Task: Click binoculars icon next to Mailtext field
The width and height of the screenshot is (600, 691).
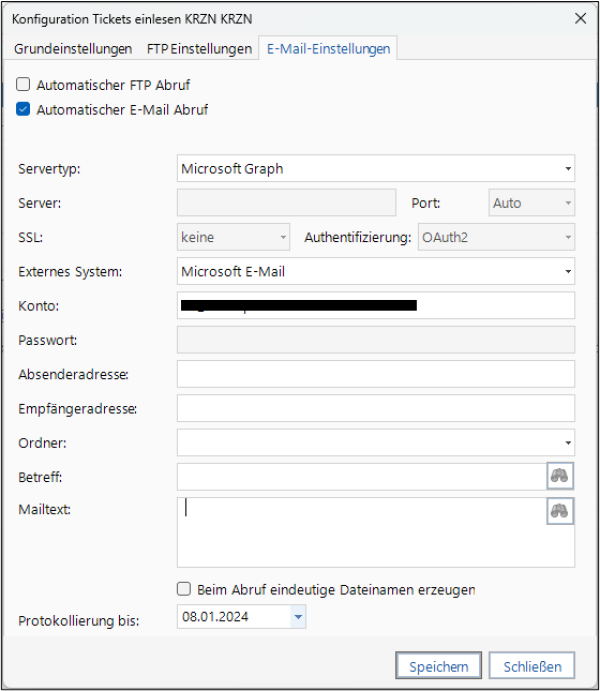Action: 560,511
